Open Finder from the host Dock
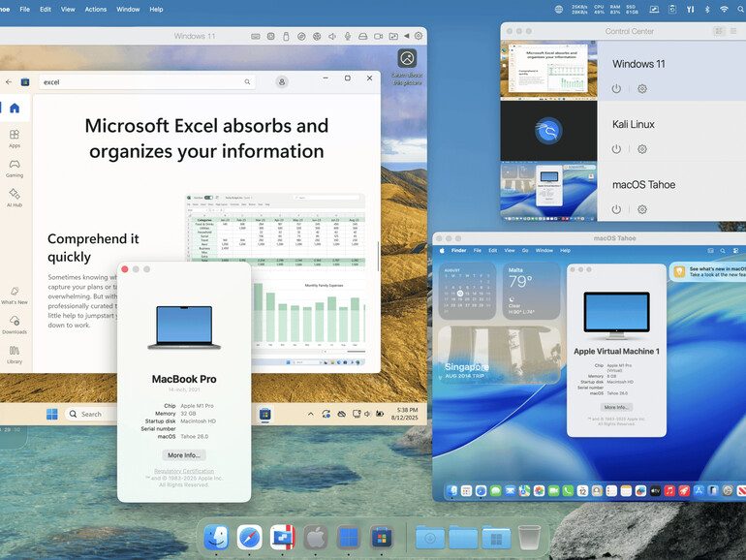Image resolution: width=746 pixels, height=560 pixels. (216, 538)
